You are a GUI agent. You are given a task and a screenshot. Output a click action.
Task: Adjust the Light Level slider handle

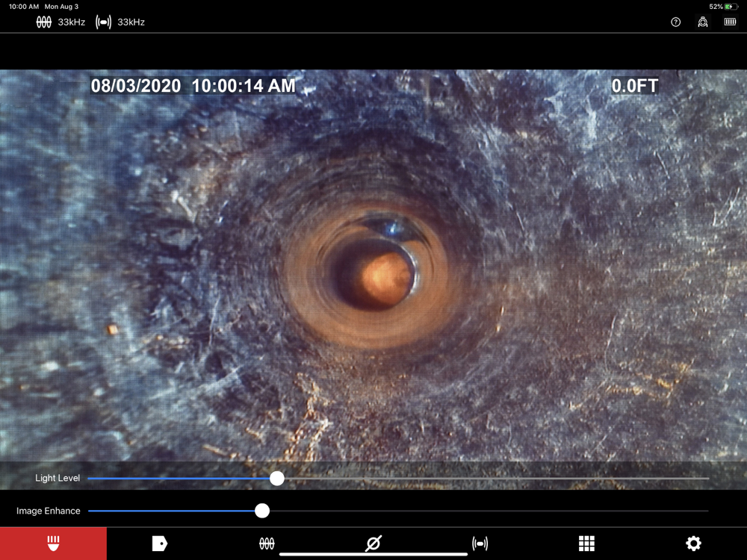[x=277, y=478]
